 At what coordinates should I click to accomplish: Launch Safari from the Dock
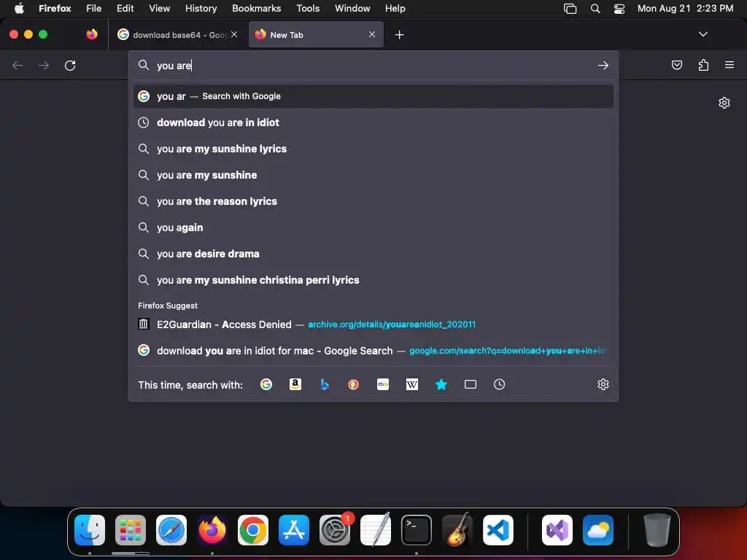pos(171,529)
